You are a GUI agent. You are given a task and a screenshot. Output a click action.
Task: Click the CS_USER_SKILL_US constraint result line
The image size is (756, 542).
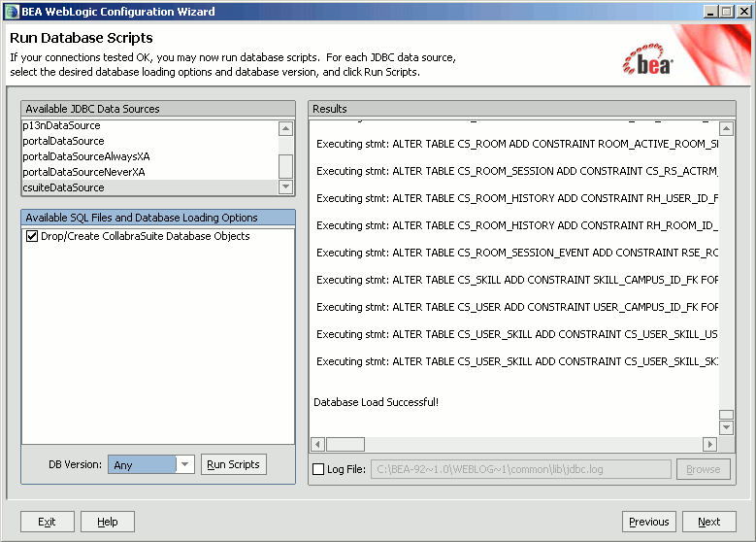517,334
